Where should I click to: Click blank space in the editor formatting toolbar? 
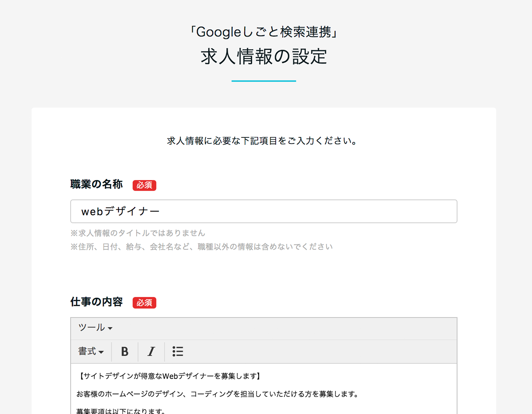tap(319, 351)
